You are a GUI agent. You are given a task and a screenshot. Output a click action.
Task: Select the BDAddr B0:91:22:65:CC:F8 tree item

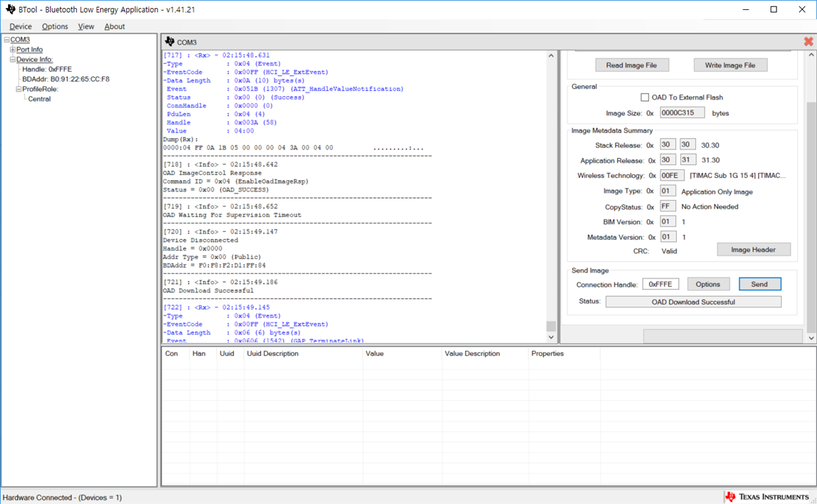click(66, 79)
